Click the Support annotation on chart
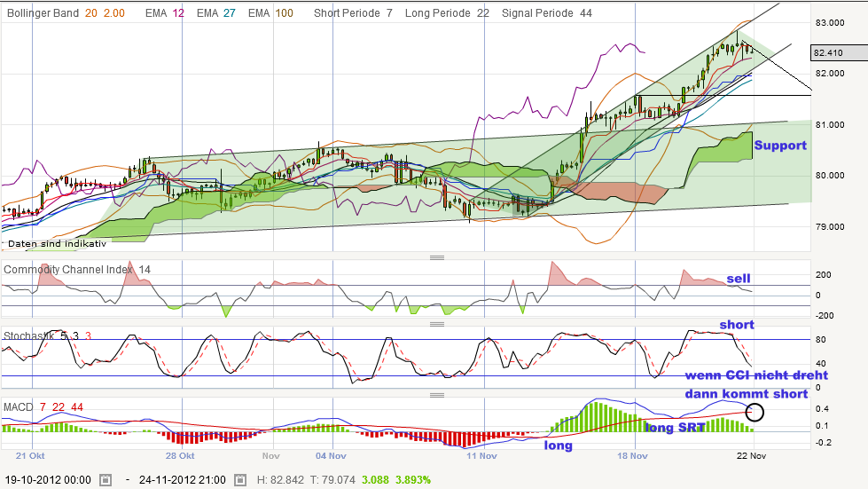 pos(780,146)
